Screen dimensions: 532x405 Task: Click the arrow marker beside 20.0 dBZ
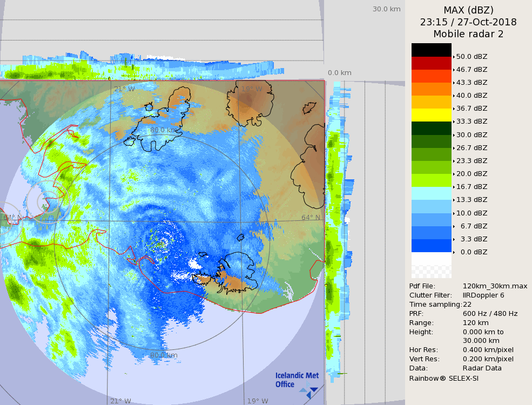tap(454, 174)
